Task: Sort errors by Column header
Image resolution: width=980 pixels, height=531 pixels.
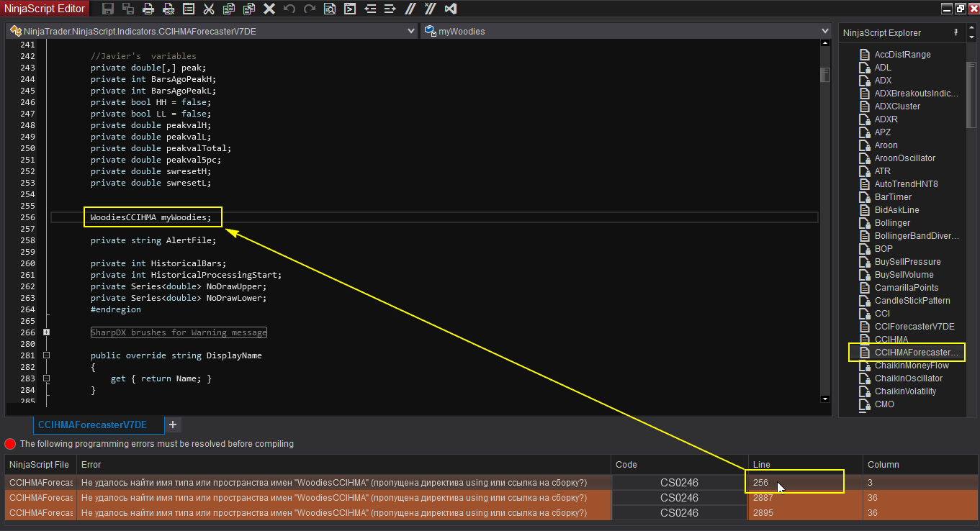Action: (920, 465)
